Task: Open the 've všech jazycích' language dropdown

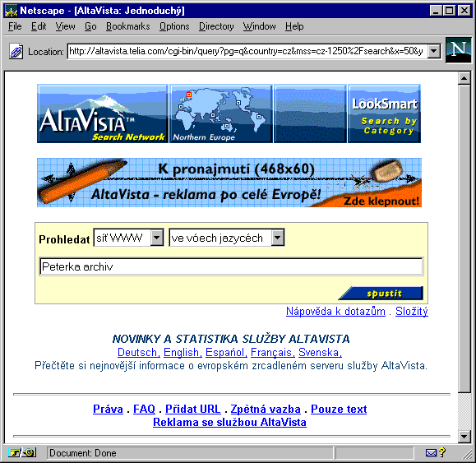Action: [278, 238]
